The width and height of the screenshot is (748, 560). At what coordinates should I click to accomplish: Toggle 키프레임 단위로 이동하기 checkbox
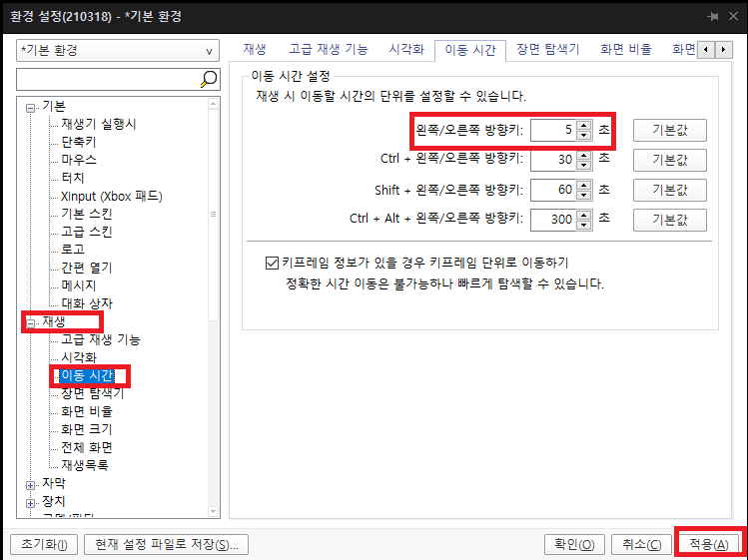(272, 263)
